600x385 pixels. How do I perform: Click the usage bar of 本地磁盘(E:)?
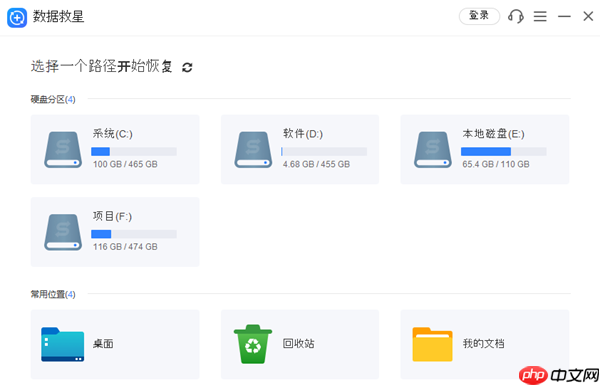coord(504,152)
